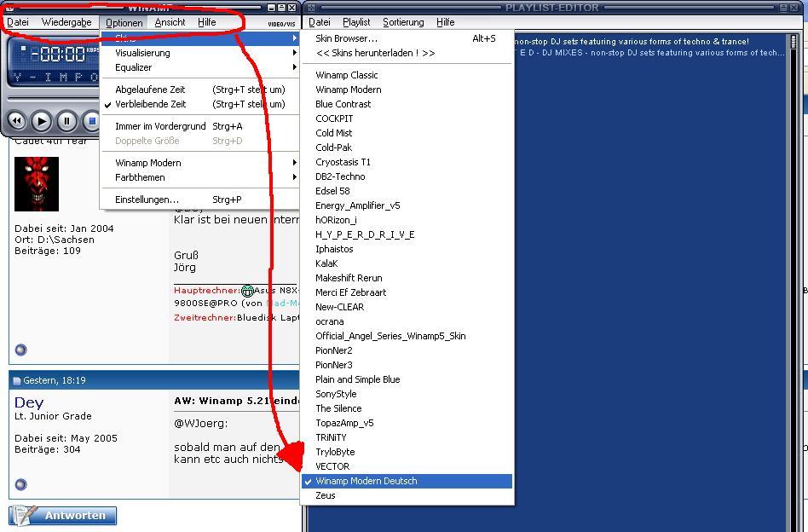Click the Antworten reply button
Screen dimensions: 808x532
tap(63, 515)
